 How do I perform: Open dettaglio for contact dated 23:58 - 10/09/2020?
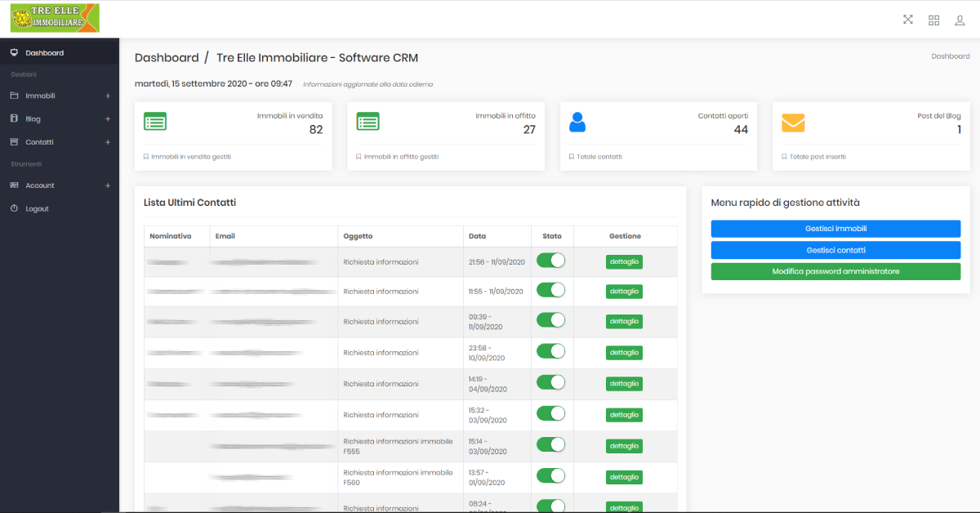point(624,353)
